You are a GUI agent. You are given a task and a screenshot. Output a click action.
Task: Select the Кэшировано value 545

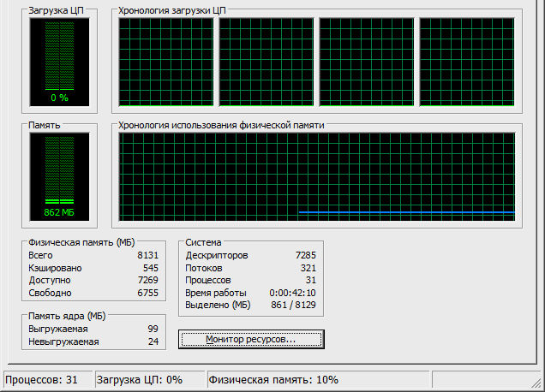tap(151, 268)
